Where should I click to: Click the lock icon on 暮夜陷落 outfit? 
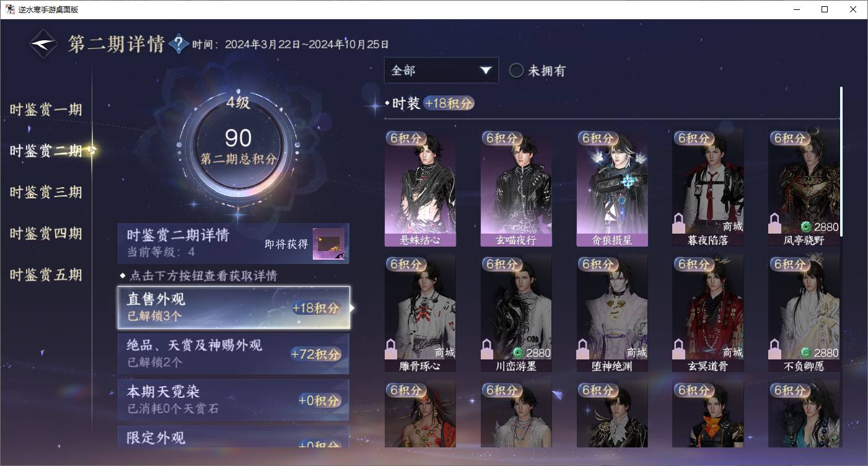[x=678, y=222]
